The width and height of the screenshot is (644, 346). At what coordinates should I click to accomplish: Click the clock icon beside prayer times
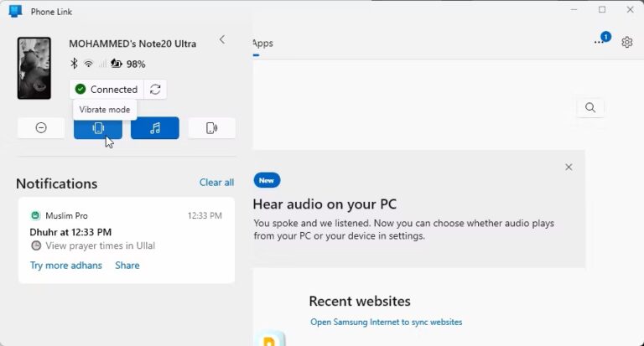tap(36, 245)
